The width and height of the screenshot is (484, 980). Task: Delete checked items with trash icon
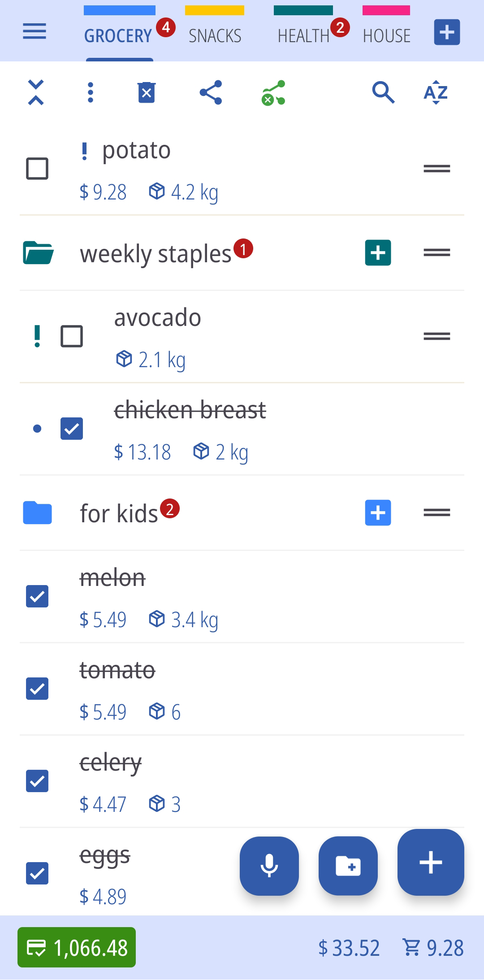tap(147, 93)
